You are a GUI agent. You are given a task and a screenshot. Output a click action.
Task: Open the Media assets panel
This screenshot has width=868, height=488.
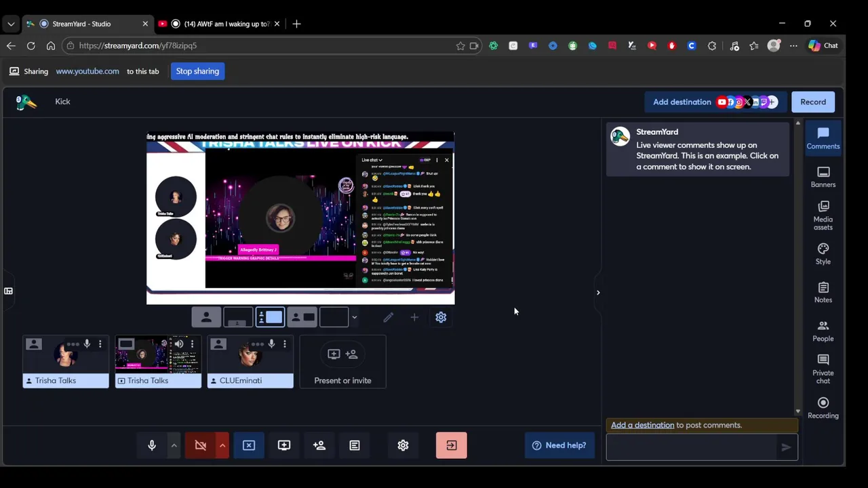click(x=823, y=216)
